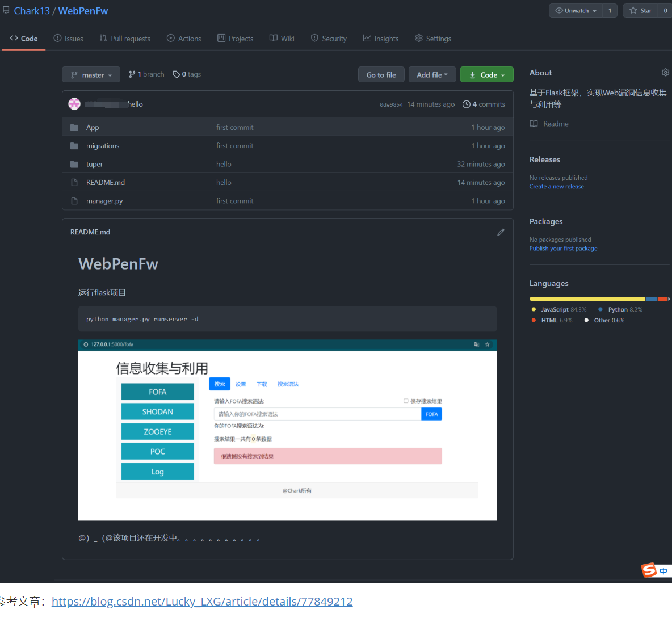The width and height of the screenshot is (672, 626).
Task: Edit README with the pencil icon
Action: point(501,232)
